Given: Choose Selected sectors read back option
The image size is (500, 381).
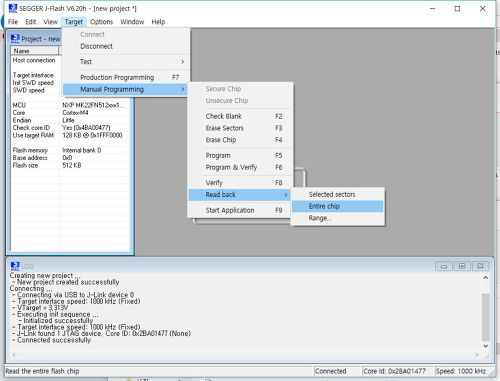Looking at the screenshot, I should tap(338, 194).
